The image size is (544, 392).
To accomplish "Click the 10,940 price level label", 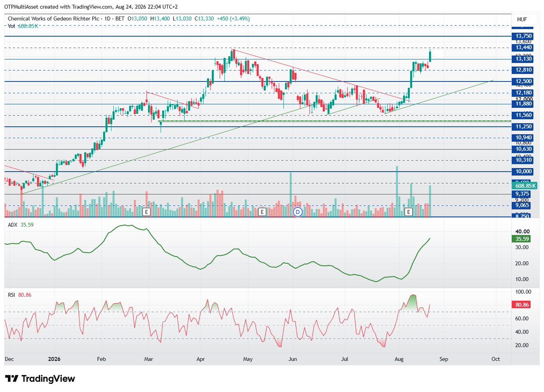I will [x=524, y=138].
